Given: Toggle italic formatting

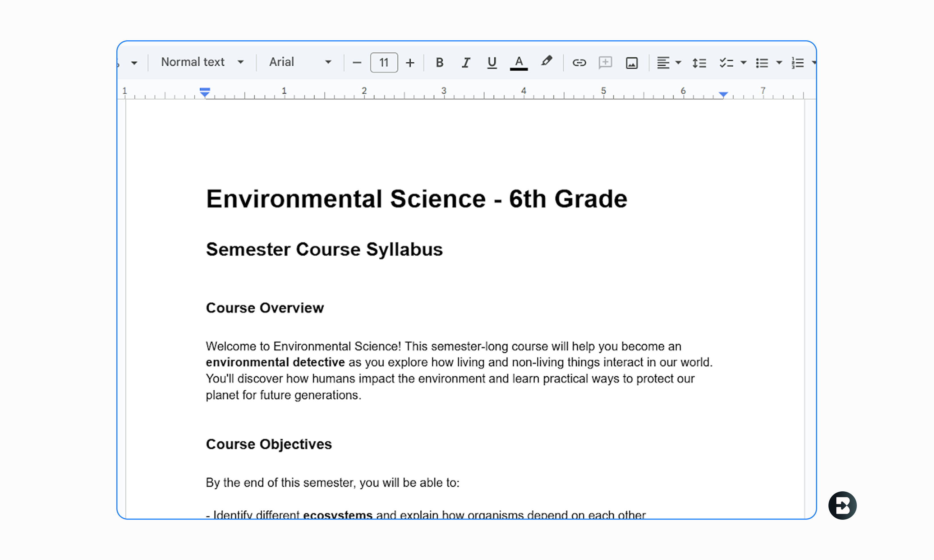Looking at the screenshot, I should click(466, 63).
